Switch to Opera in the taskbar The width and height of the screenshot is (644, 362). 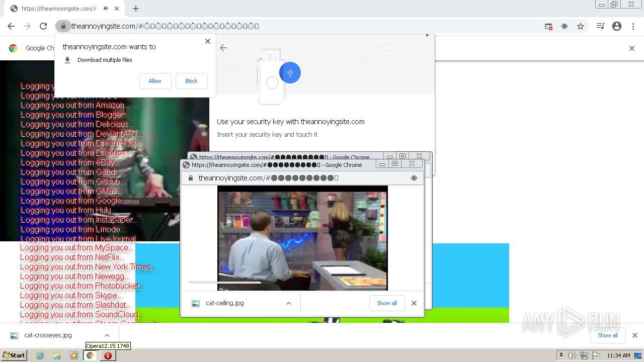click(x=108, y=355)
